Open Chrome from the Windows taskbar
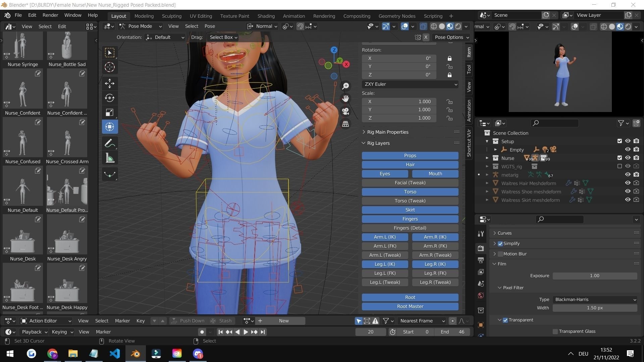644x362 pixels. (52, 354)
